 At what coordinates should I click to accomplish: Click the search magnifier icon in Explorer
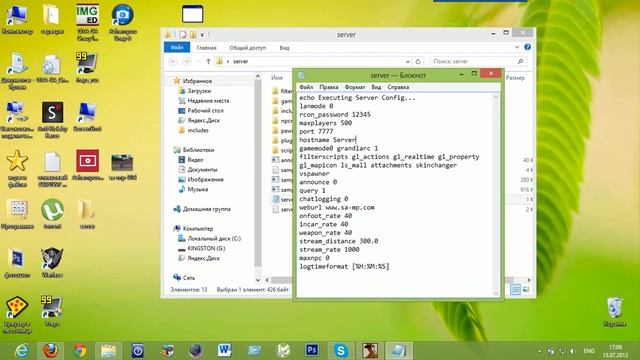520,61
